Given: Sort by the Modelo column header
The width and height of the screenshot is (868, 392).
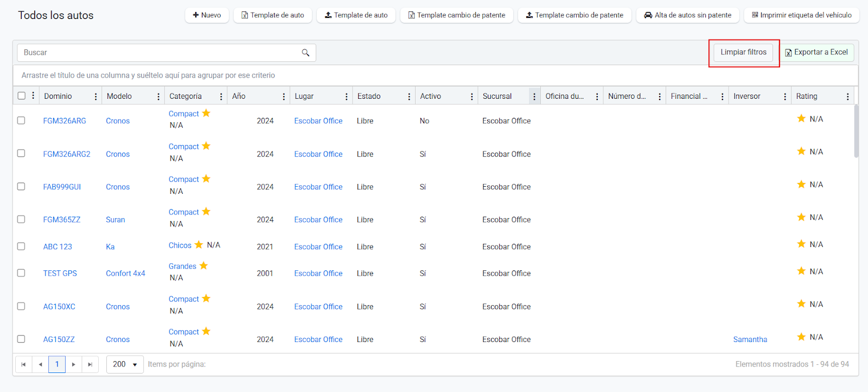Looking at the screenshot, I should (119, 96).
